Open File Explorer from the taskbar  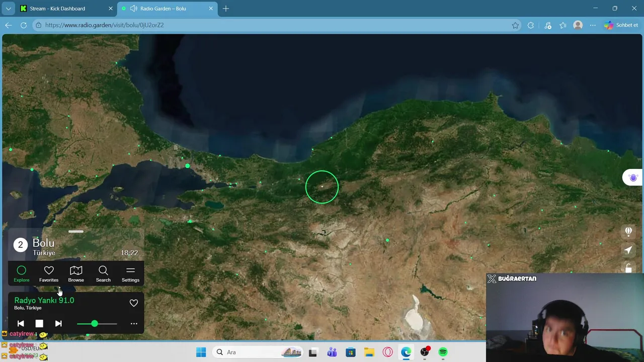tap(369, 352)
